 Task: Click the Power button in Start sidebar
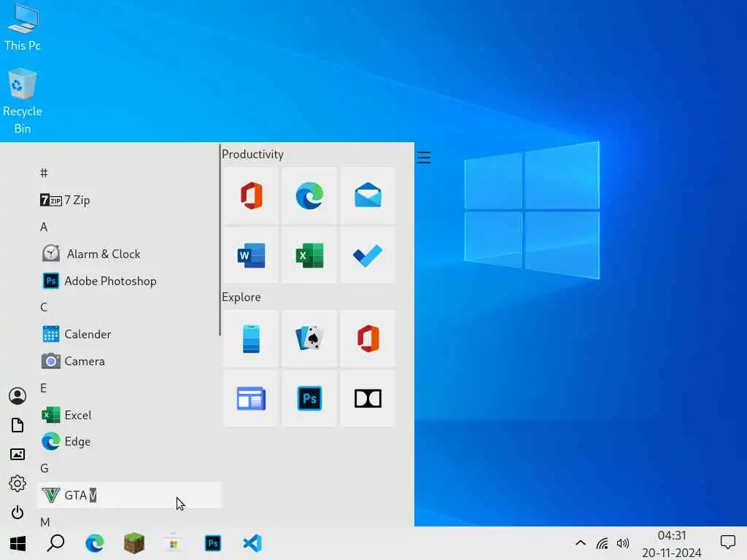pos(18,513)
